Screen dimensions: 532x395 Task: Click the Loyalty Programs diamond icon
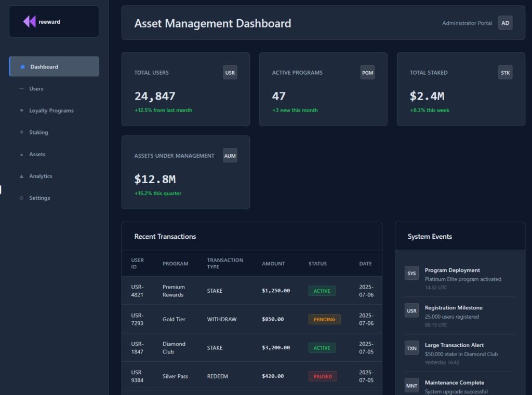(x=21, y=111)
